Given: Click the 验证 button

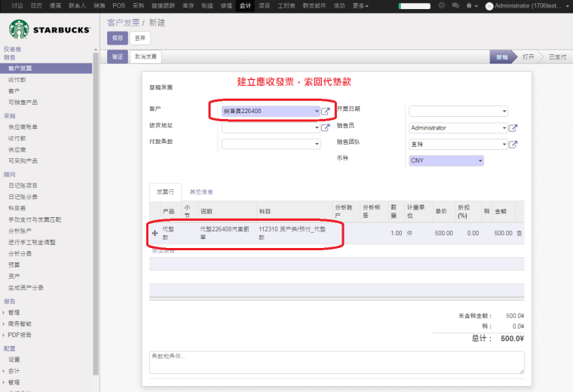Looking at the screenshot, I should coord(118,57).
